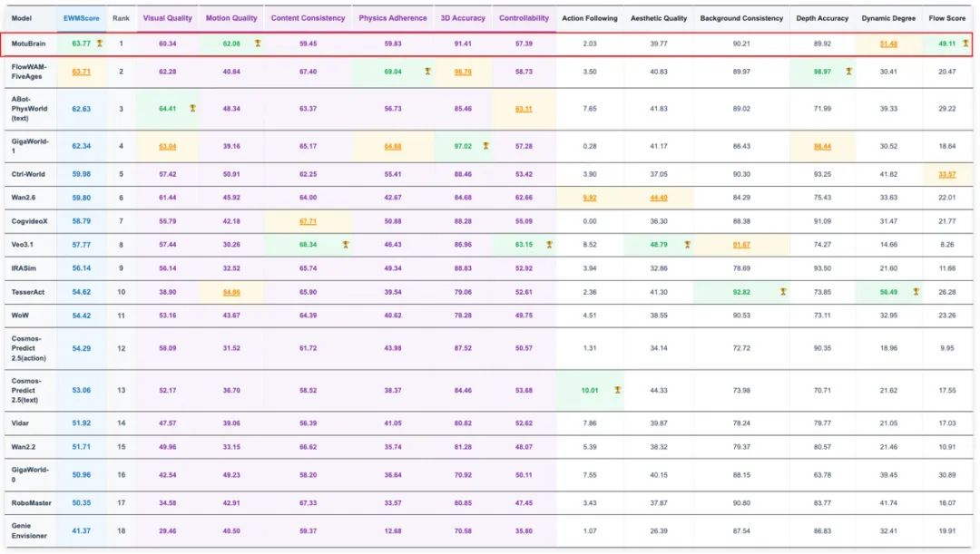Click IRASim's 56.14 EWMScore value
Viewport: 980px width, 554px height.
(x=82, y=268)
